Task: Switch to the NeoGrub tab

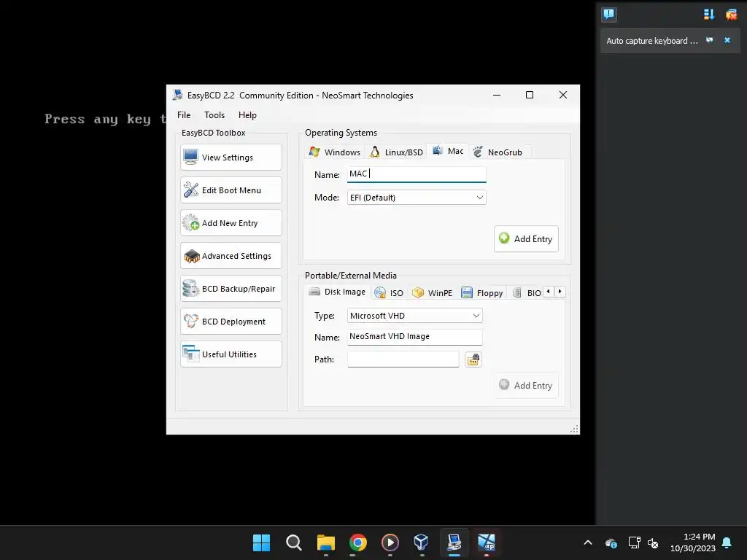Action: point(498,152)
